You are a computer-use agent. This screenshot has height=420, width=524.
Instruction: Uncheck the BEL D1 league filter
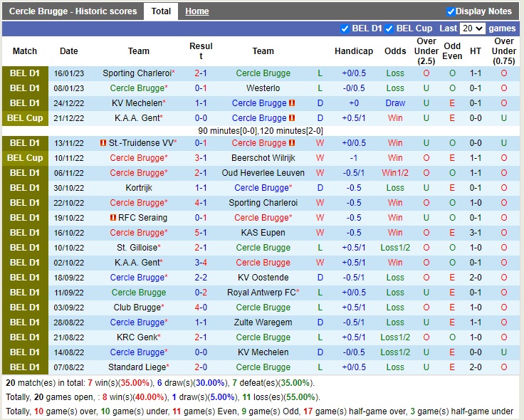[345, 28]
